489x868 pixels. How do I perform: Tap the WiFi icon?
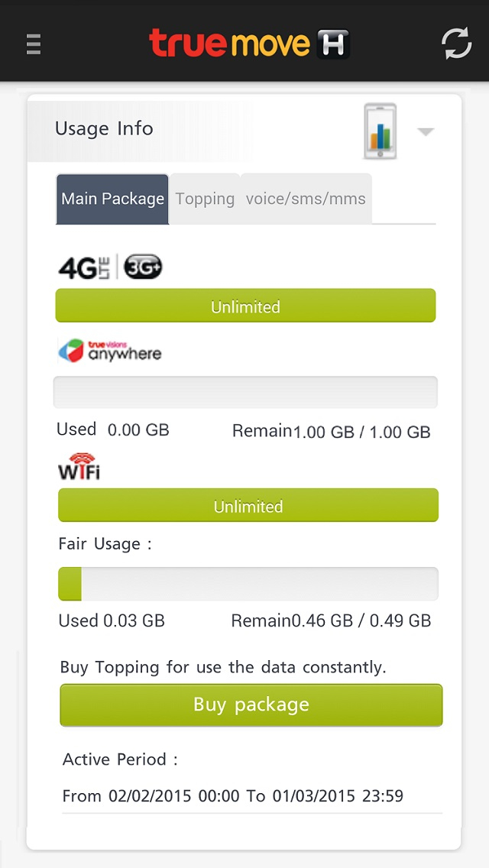pos(79,467)
